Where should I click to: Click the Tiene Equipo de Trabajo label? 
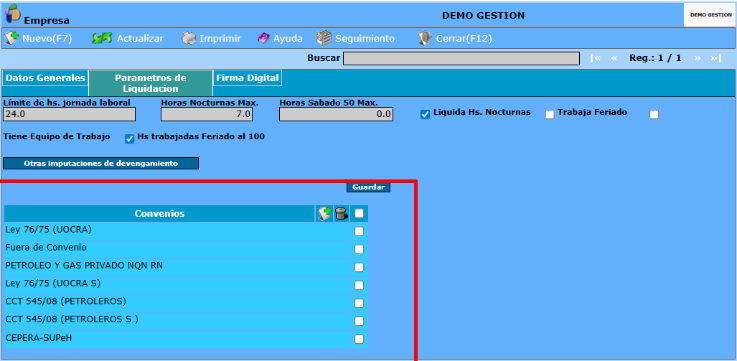click(57, 136)
